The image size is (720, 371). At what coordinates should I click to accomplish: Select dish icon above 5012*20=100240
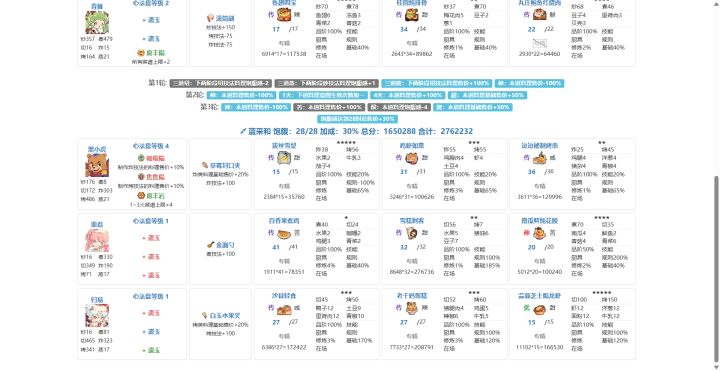click(540, 234)
